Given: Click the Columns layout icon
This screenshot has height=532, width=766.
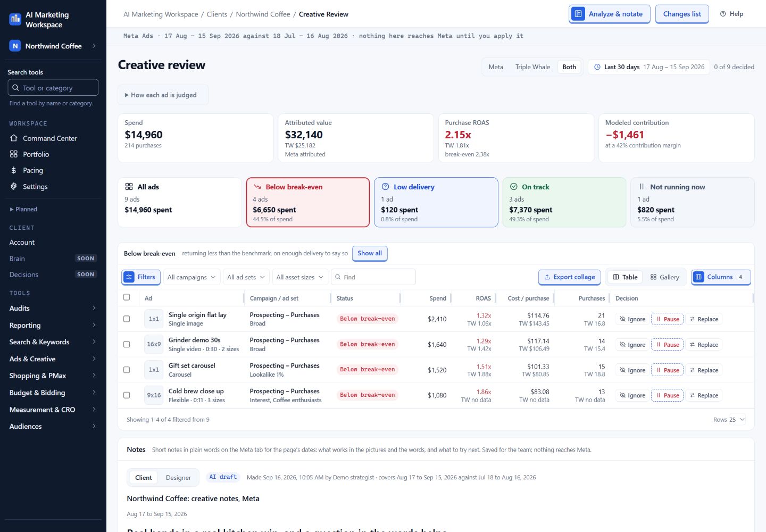Looking at the screenshot, I should click(698, 277).
